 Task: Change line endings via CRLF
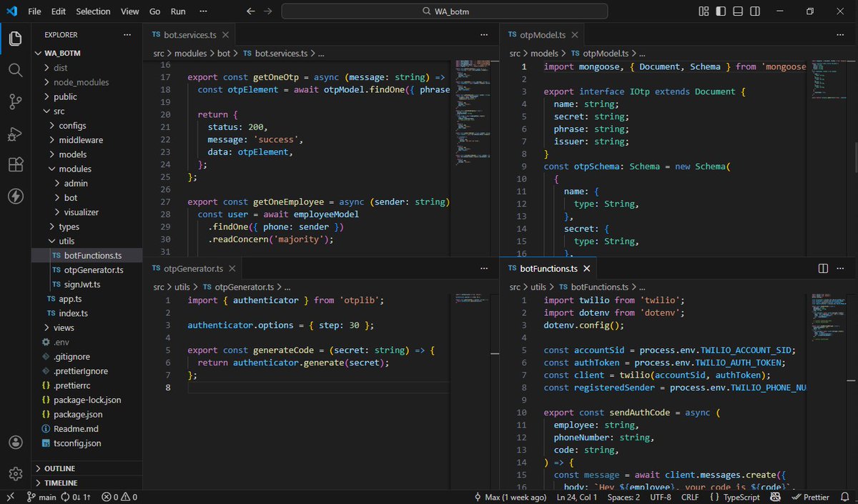click(x=691, y=497)
